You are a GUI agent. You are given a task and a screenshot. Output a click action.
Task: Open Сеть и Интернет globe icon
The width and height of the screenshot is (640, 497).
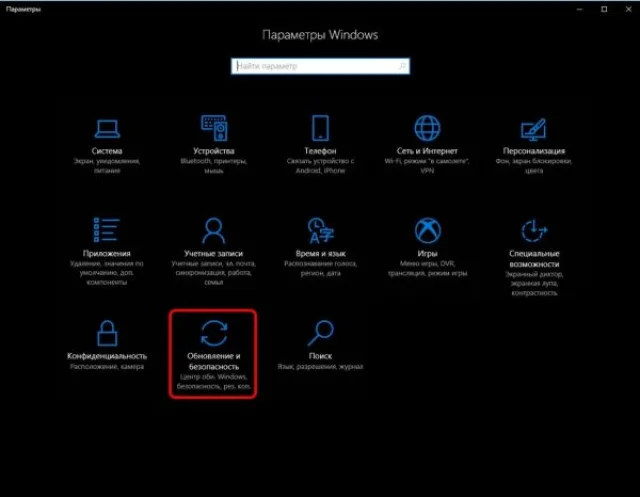point(427,128)
